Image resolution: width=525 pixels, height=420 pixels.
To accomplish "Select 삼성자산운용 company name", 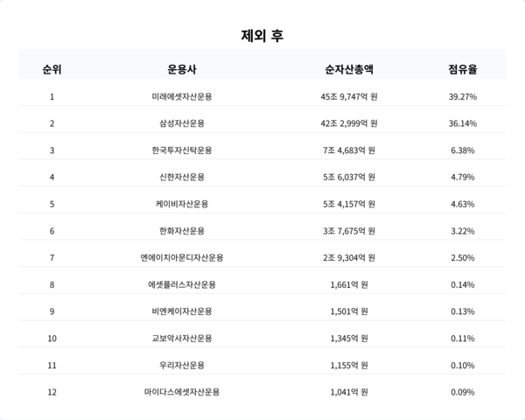I will (182, 123).
